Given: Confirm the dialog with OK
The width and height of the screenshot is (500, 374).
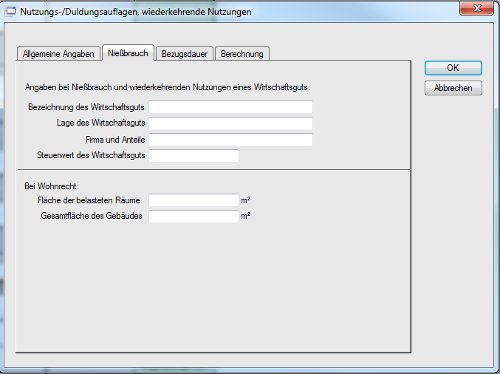Looking at the screenshot, I should click(x=453, y=68).
